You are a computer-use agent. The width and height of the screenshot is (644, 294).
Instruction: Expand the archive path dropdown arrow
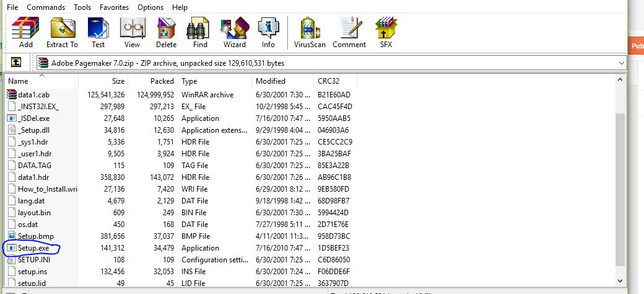click(621, 63)
